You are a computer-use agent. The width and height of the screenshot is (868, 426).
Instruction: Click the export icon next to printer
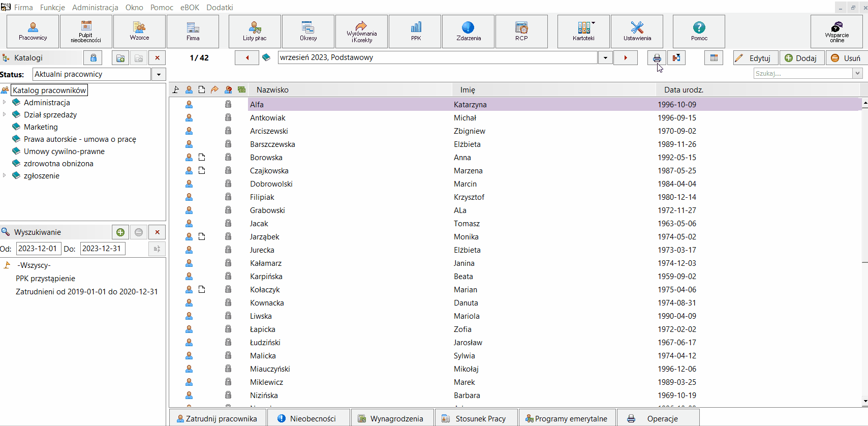676,58
